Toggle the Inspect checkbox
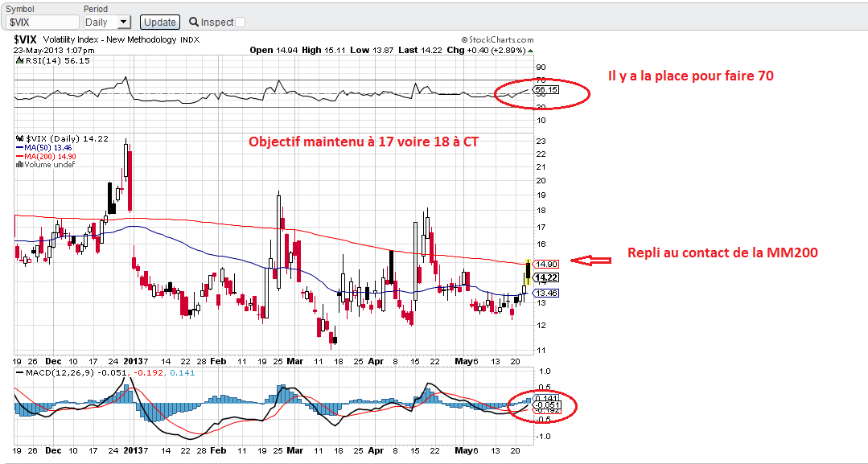The height and width of the screenshot is (464, 868). point(240,23)
